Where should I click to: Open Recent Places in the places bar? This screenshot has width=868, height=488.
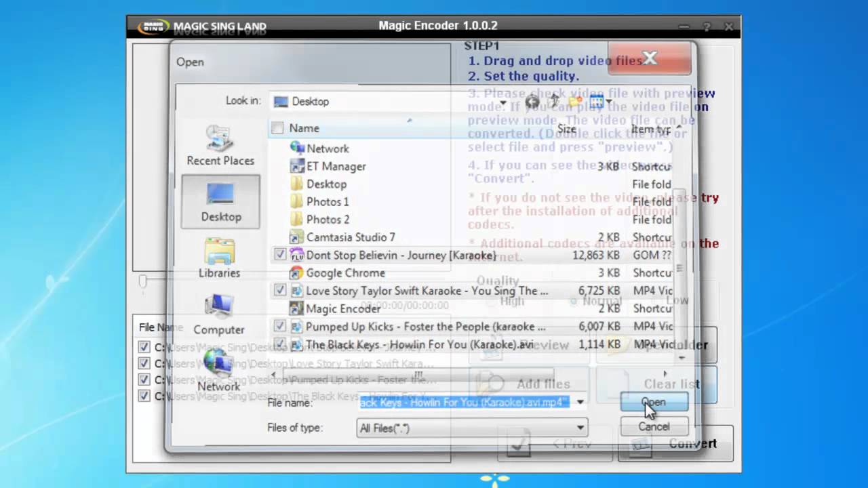pos(220,146)
